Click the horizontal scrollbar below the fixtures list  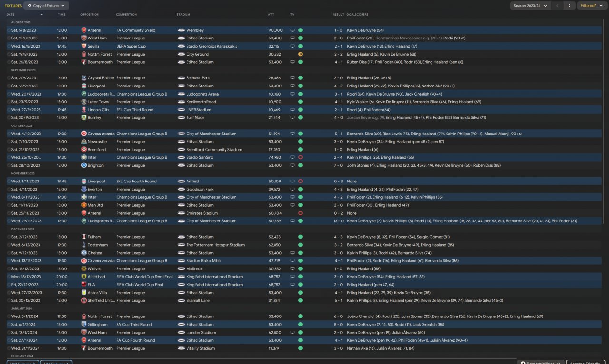261,358
